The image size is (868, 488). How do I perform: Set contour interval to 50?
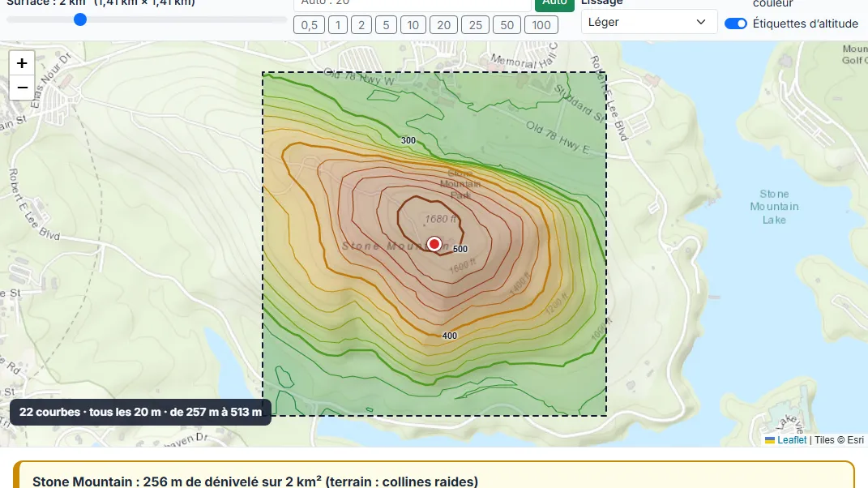coord(507,25)
